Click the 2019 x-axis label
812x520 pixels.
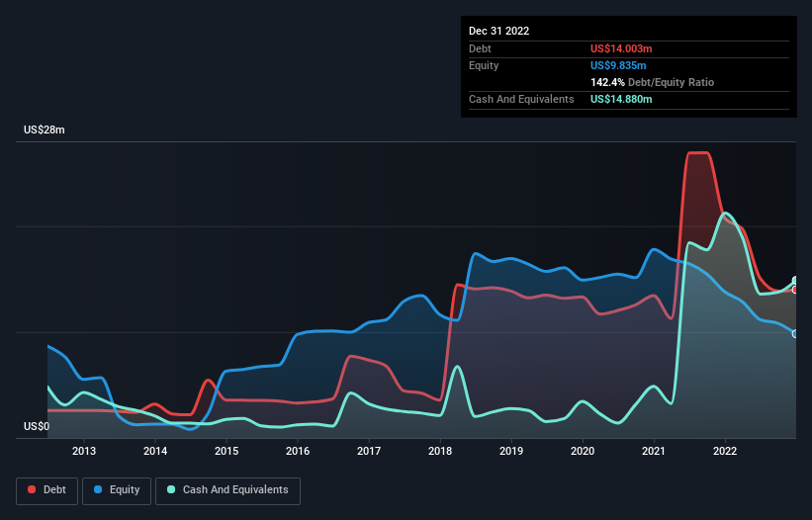[511, 451]
